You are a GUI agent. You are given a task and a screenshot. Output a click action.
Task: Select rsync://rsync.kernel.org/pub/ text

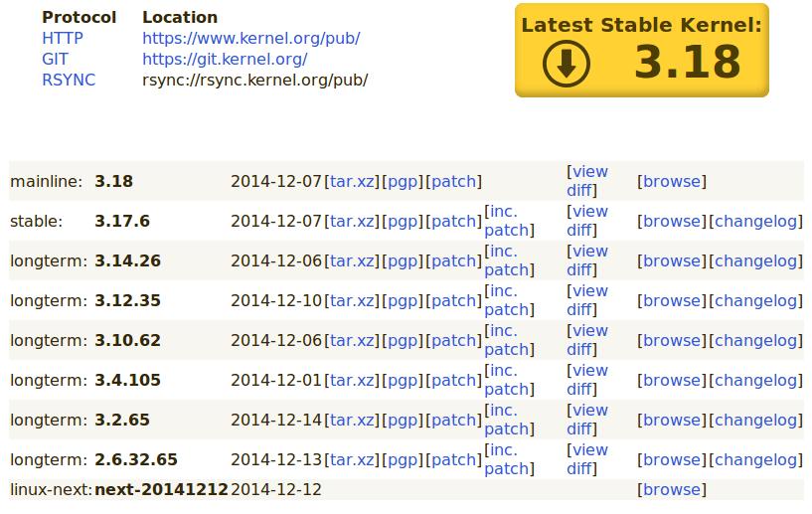254,80
